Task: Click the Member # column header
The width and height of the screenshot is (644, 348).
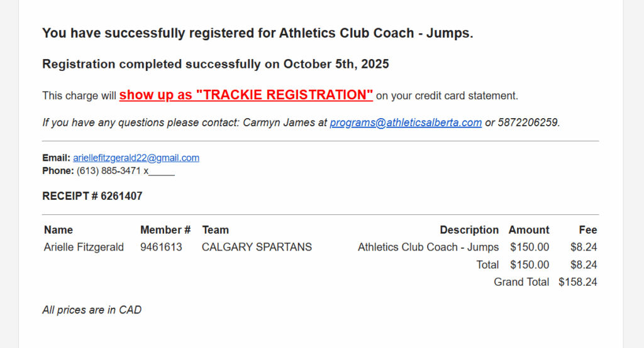Action: click(x=165, y=230)
